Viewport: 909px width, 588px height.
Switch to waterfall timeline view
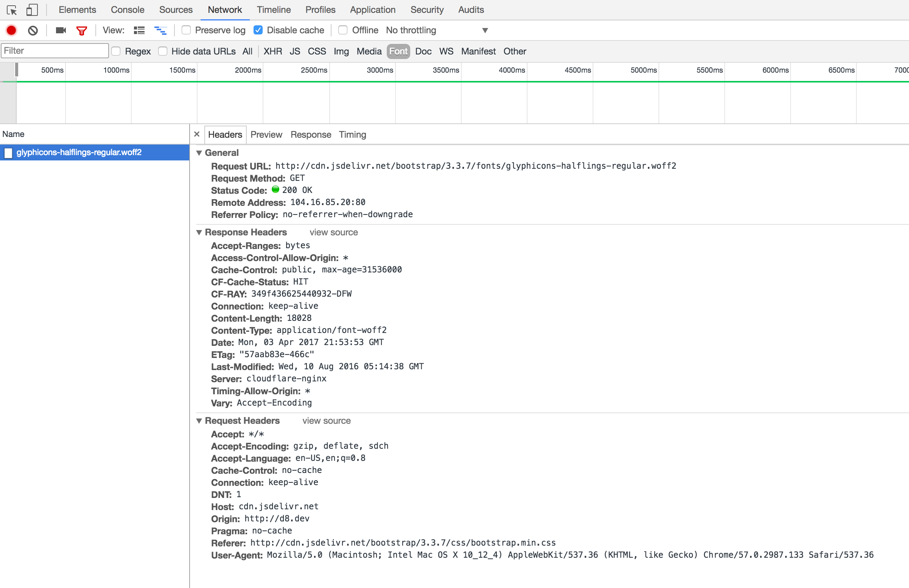click(160, 30)
